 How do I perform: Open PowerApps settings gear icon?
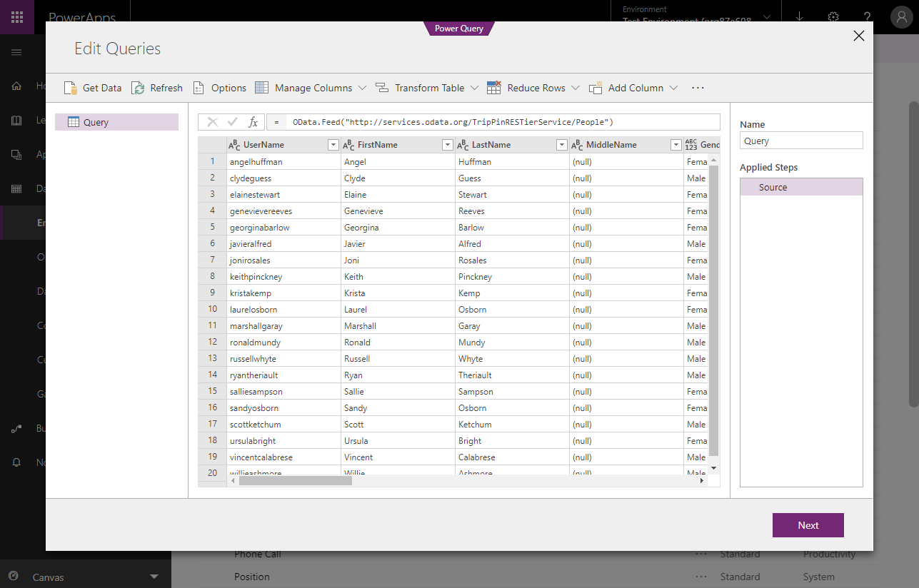tap(833, 17)
